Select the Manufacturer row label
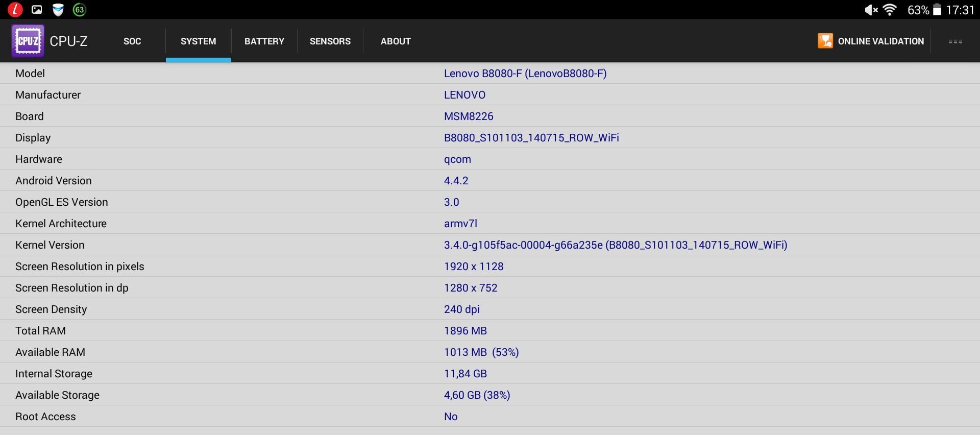Image resolution: width=980 pixels, height=435 pixels. coord(48,94)
